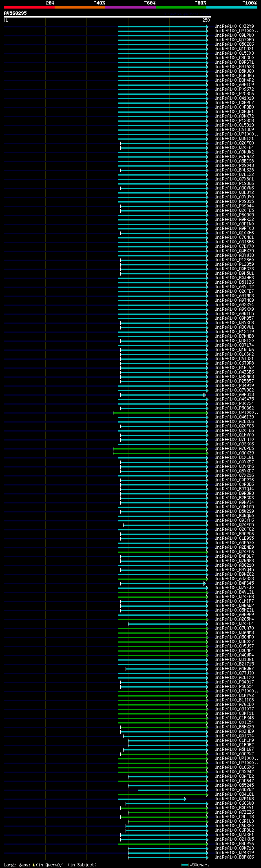Select hit label UniRef100_A9PG13
Viewport: 261px width, 868px height.
click(x=234, y=394)
